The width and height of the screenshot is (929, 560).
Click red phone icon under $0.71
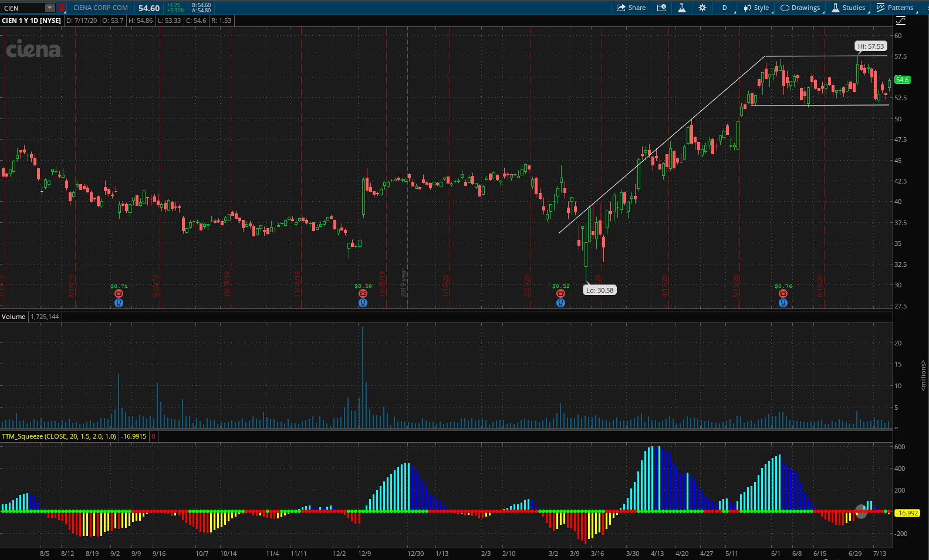tap(119, 293)
